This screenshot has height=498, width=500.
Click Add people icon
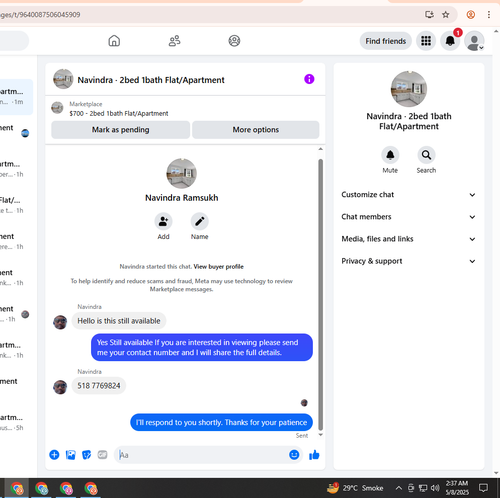163,221
